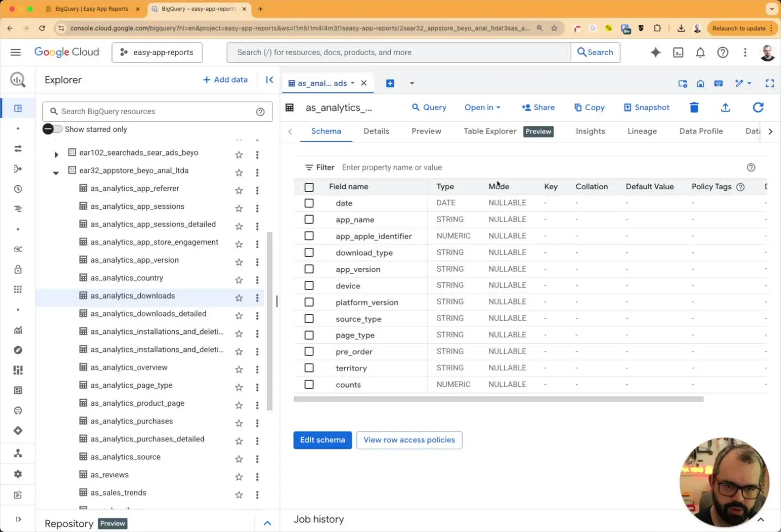Open Data transfers icon in left rail
Screen dimensions: 781x532
(x=18, y=148)
